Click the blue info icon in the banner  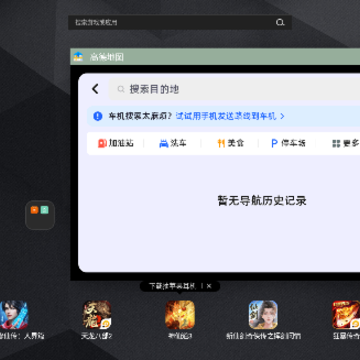coord(98,116)
